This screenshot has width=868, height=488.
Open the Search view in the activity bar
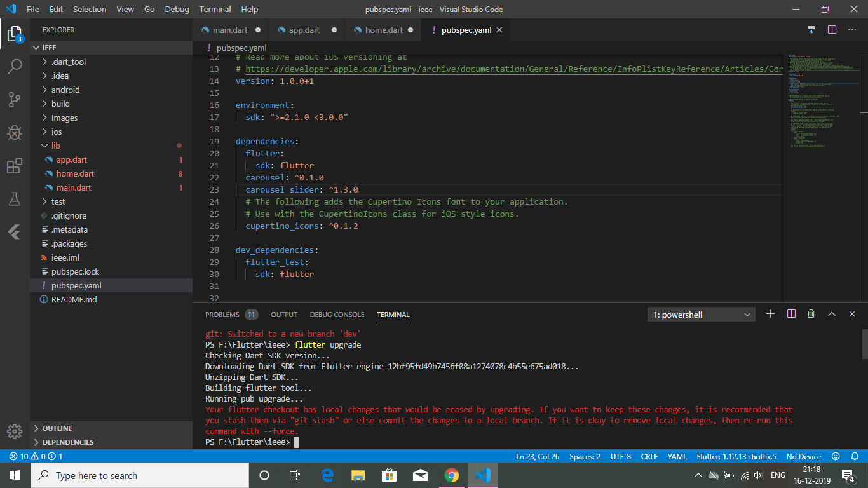pyautogui.click(x=15, y=66)
